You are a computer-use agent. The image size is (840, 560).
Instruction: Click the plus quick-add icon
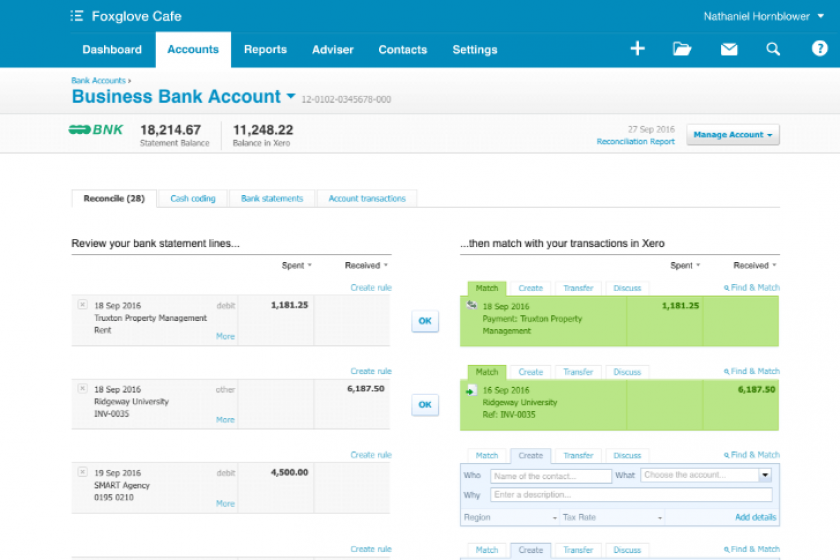coord(638,49)
